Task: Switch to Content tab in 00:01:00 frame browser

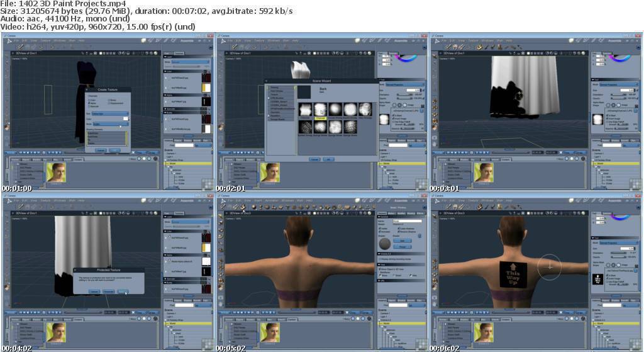Action: coord(78,159)
